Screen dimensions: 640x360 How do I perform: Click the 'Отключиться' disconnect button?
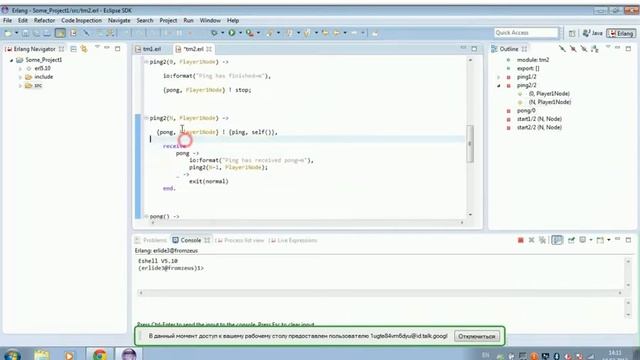tap(476, 336)
